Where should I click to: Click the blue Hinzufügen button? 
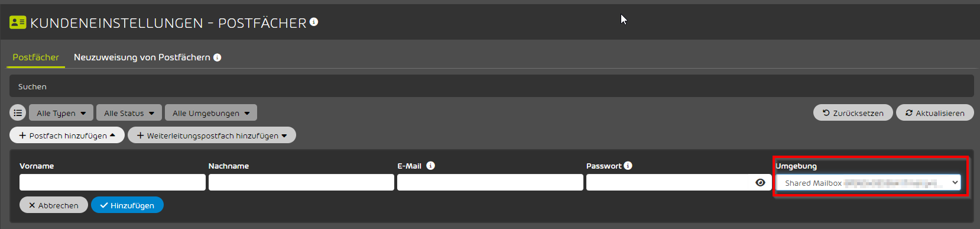[127, 205]
